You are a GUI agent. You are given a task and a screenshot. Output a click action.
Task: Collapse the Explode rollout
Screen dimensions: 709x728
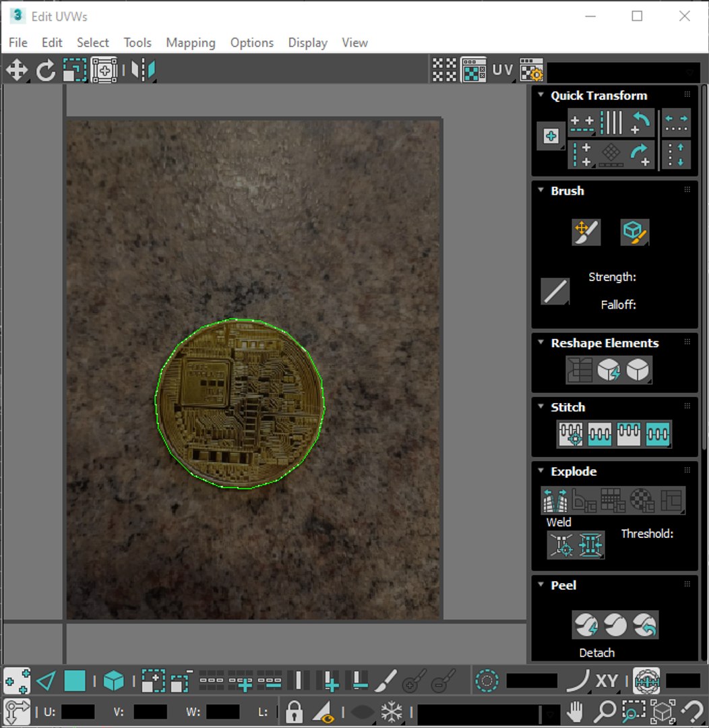(x=541, y=471)
